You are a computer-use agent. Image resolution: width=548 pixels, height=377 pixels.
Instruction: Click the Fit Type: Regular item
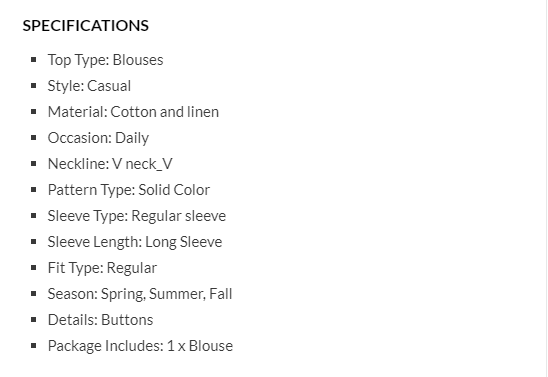click(102, 268)
